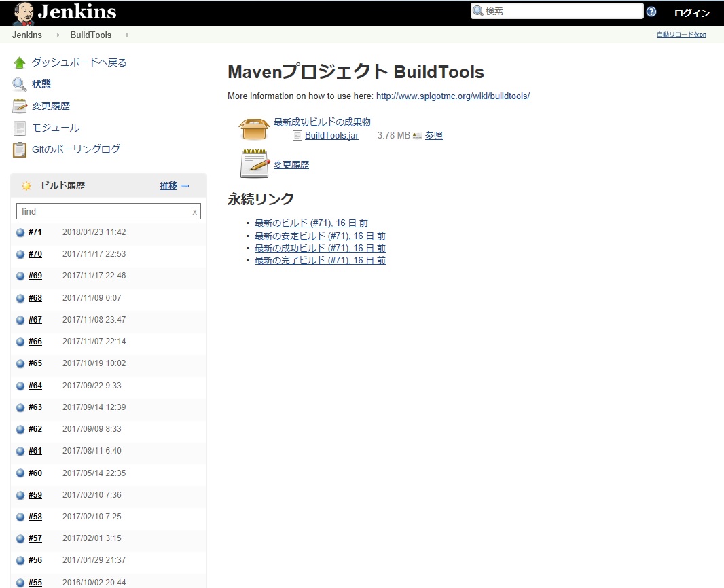This screenshot has width=724, height=588.
Task: Open モジュール in the sidebar menu
Action: tap(56, 128)
